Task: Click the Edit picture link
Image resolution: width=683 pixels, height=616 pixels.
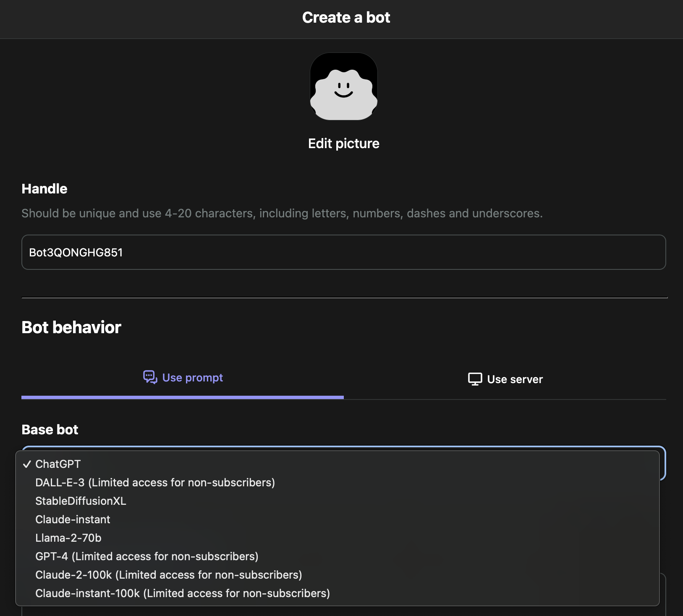Action: coord(343,144)
